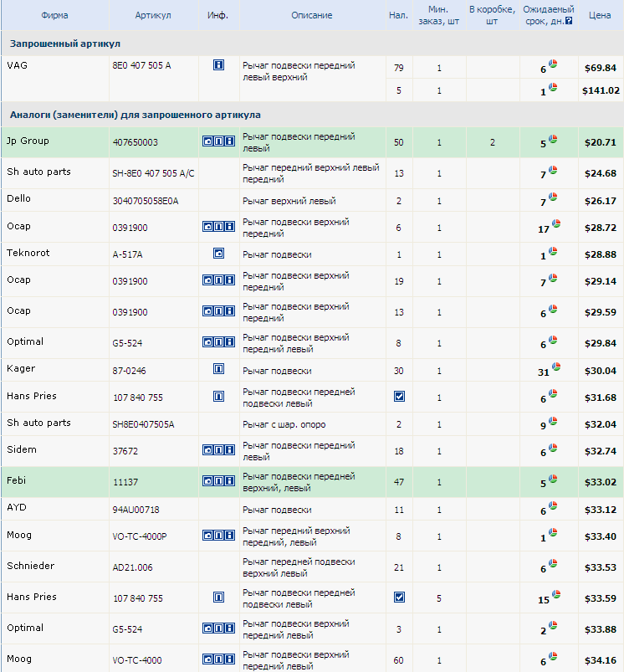Screen dimensions: 624x672
Task: View photo icon for Sidem 37672
Action: click(207, 449)
